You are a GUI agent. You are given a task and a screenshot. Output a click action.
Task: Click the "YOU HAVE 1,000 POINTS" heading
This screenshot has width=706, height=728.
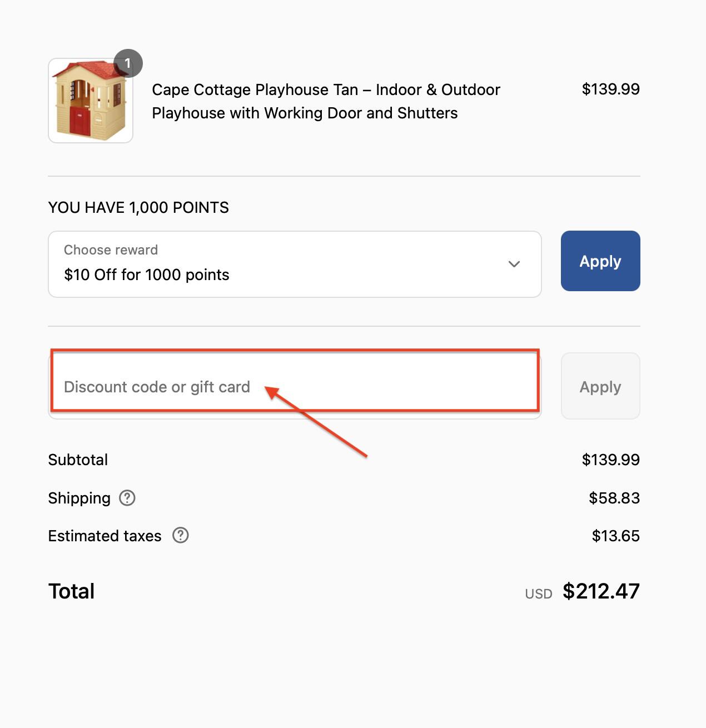[138, 208]
